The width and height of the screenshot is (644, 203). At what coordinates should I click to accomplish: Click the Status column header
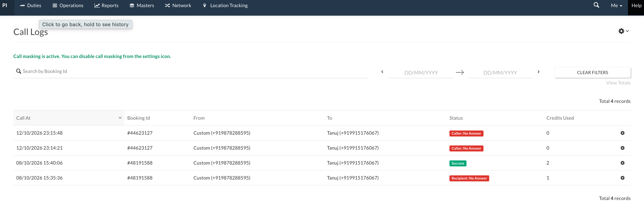tap(456, 118)
